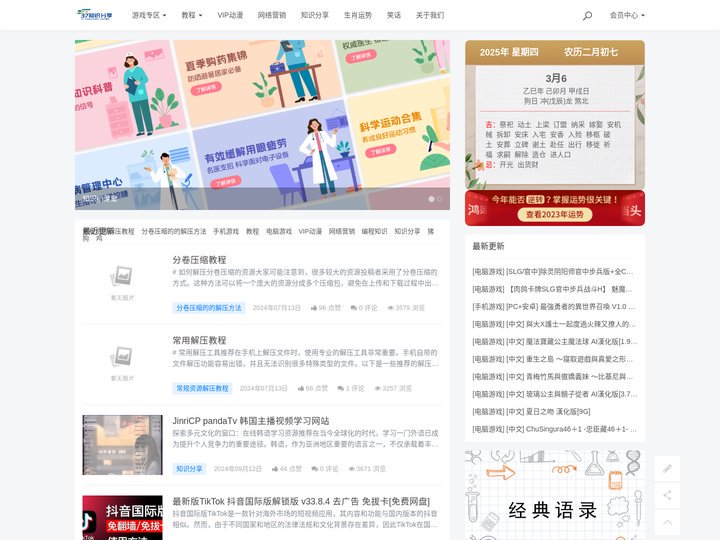
Task: Open JinriCP pandaTv 韩国主播视频学习网站 title
Action: point(251,421)
